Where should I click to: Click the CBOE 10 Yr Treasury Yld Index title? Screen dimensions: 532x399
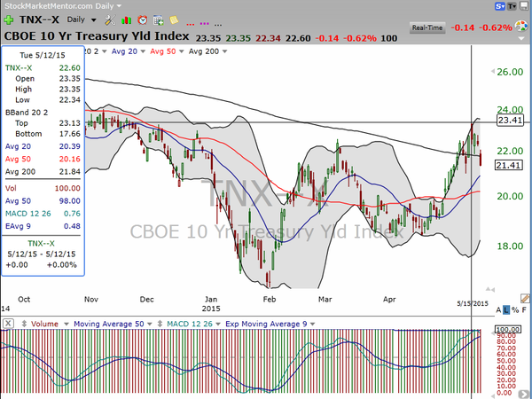(x=97, y=36)
